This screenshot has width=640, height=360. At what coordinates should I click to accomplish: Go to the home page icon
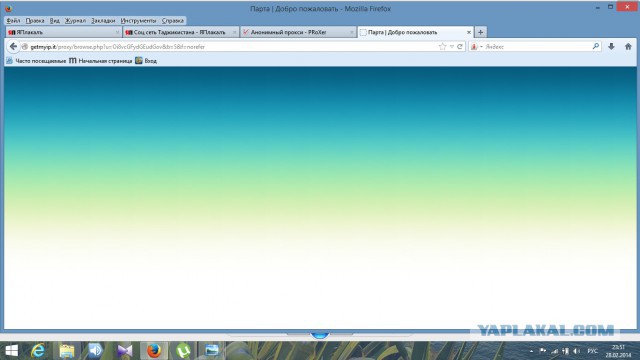click(628, 47)
